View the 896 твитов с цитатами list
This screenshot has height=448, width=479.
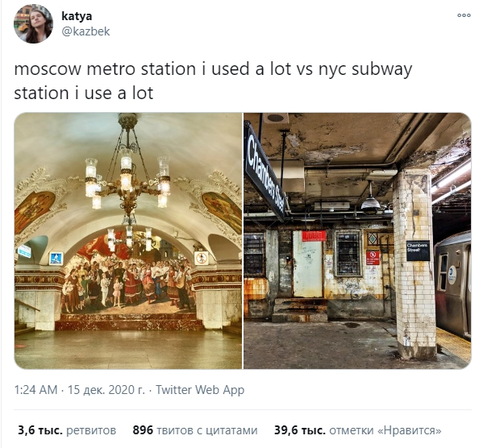[x=195, y=430]
